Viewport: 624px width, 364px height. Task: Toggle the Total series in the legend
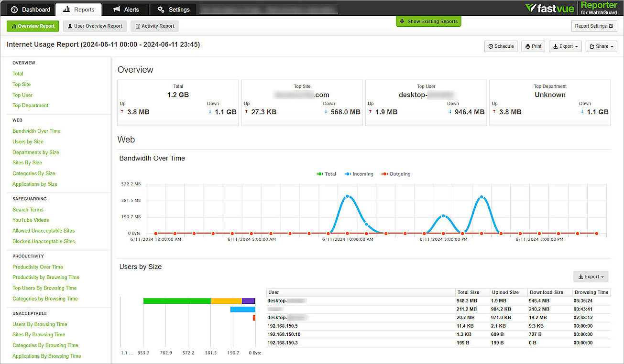coord(327,174)
